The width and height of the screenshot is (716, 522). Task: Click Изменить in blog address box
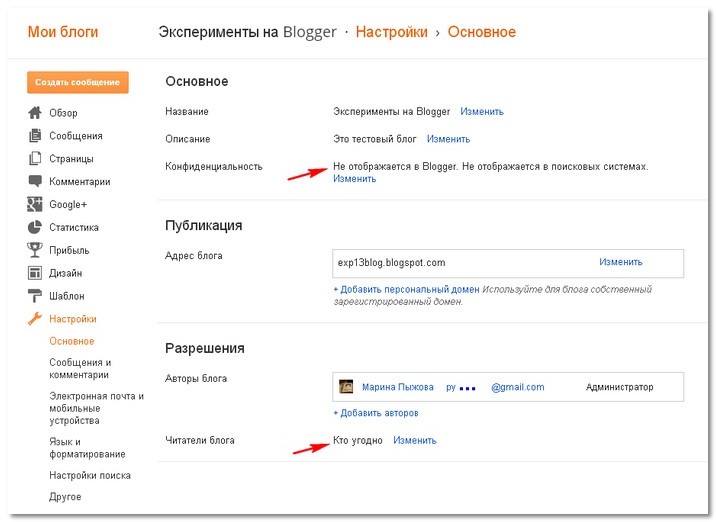(x=621, y=262)
